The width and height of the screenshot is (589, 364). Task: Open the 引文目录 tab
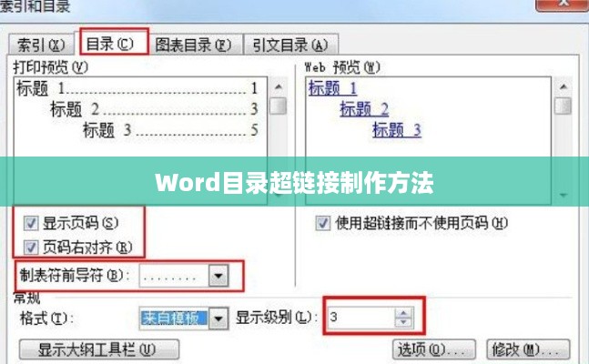[290, 45]
